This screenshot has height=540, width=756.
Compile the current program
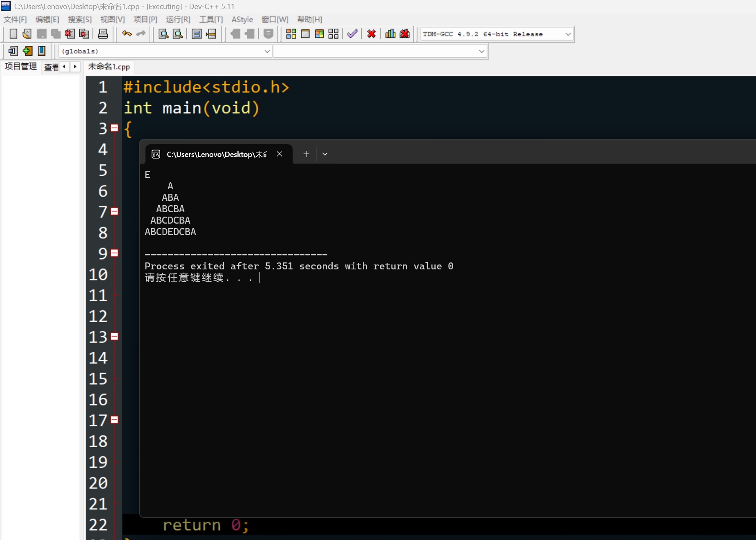(291, 34)
